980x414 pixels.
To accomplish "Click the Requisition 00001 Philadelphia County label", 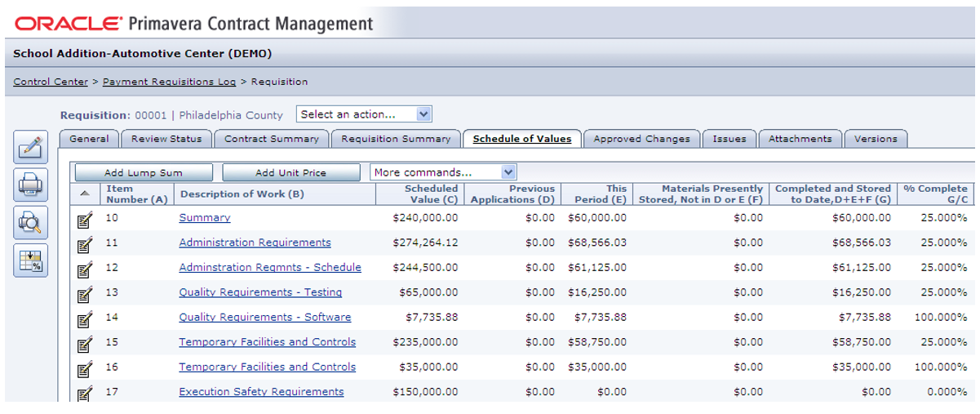I will [171, 115].
